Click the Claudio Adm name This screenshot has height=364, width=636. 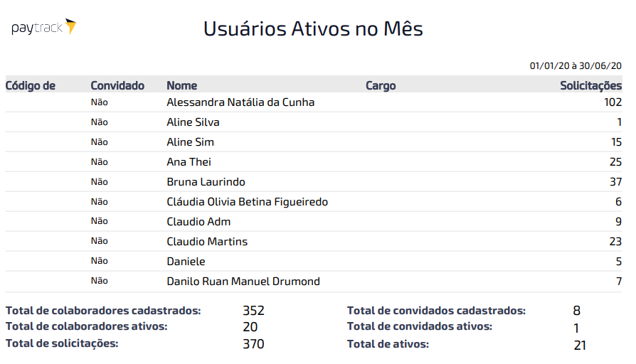pos(198,221)
